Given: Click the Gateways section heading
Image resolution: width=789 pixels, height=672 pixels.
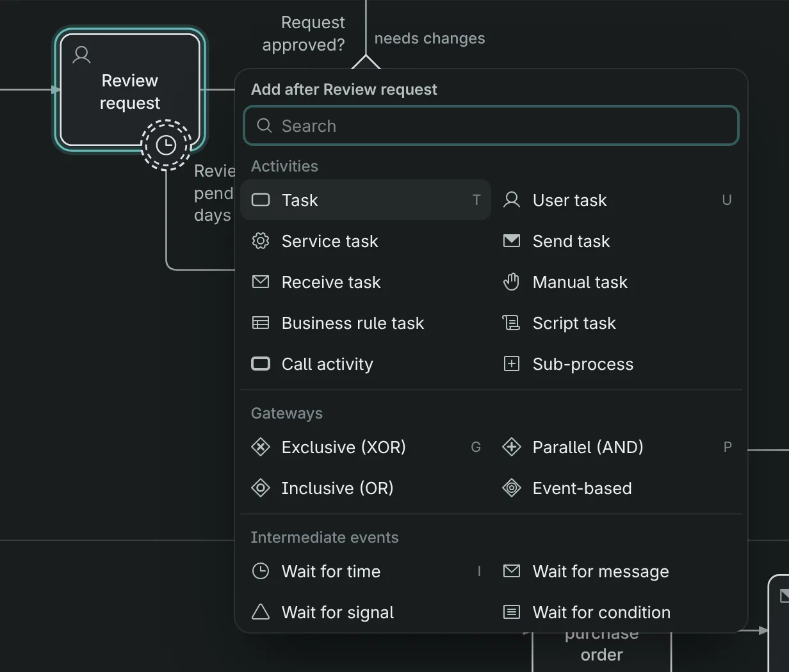Looking at the screenshot, I should point(287,413).
